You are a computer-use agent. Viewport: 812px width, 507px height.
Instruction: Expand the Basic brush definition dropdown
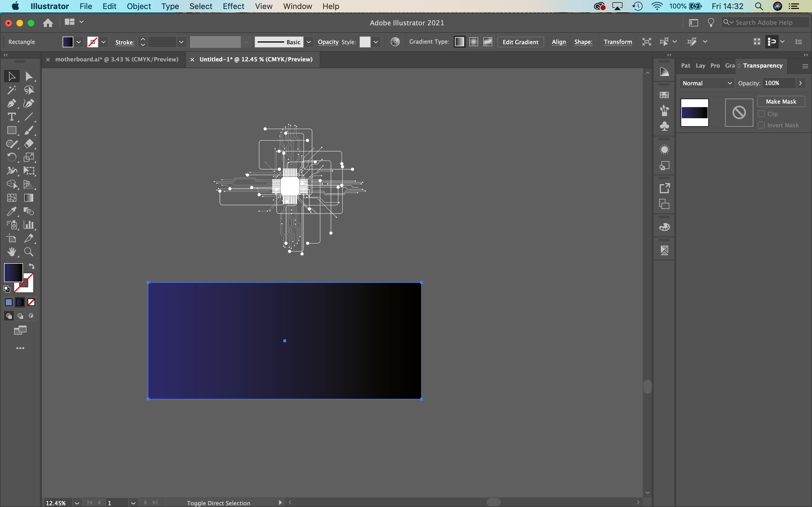(x=309, y=42)
